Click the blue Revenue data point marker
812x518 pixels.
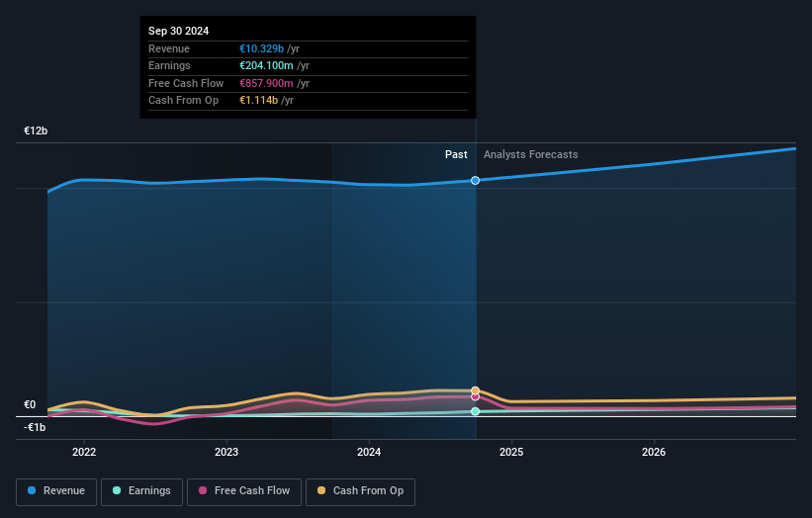coord(475,180)
